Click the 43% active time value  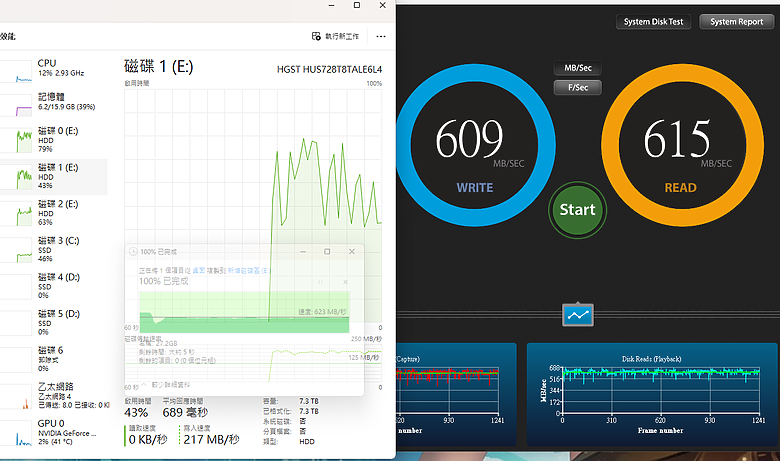[136, 413]
